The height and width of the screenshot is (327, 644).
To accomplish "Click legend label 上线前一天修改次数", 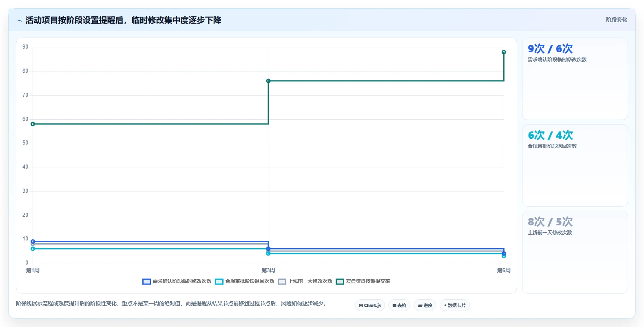I will (x=310, y=281).
